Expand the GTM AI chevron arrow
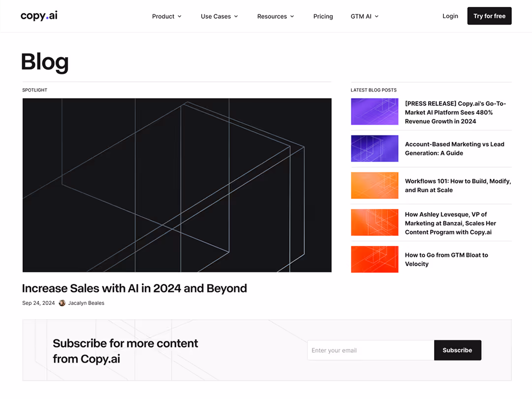This screenshot has width=532, height=399. [x=376, y=16]
